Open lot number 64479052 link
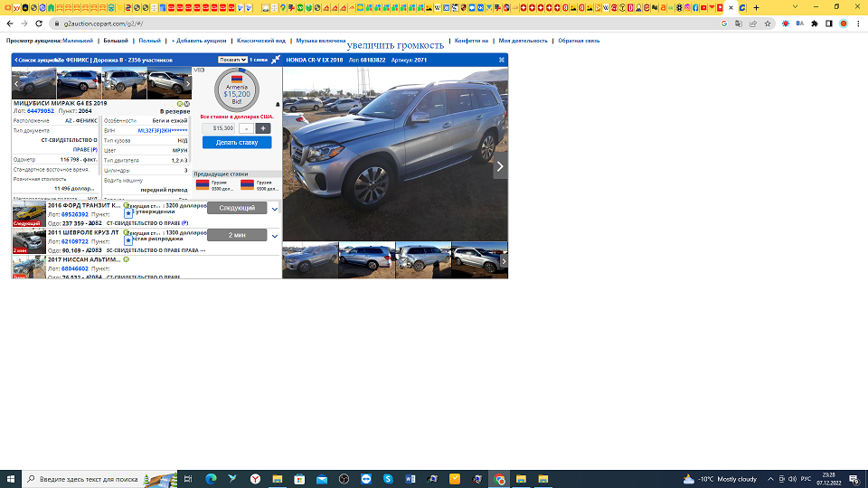This screenshot has width=868, height=488. coord(41,111)
